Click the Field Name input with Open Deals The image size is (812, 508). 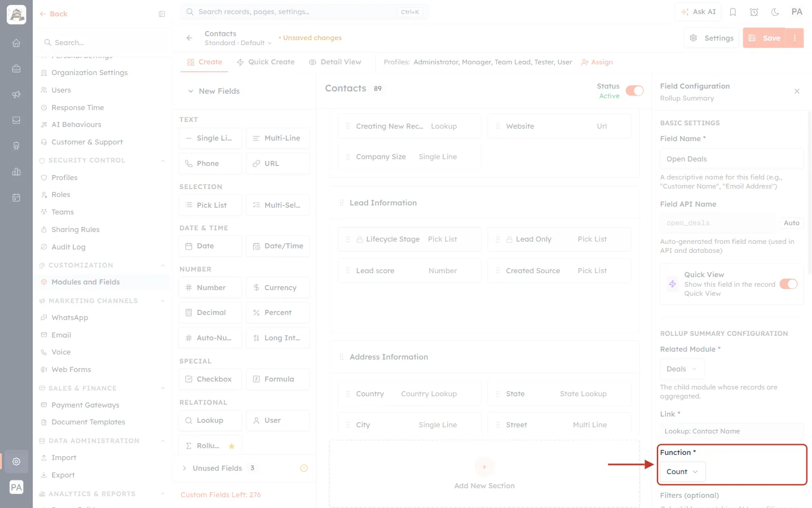[x=731, y=159]
